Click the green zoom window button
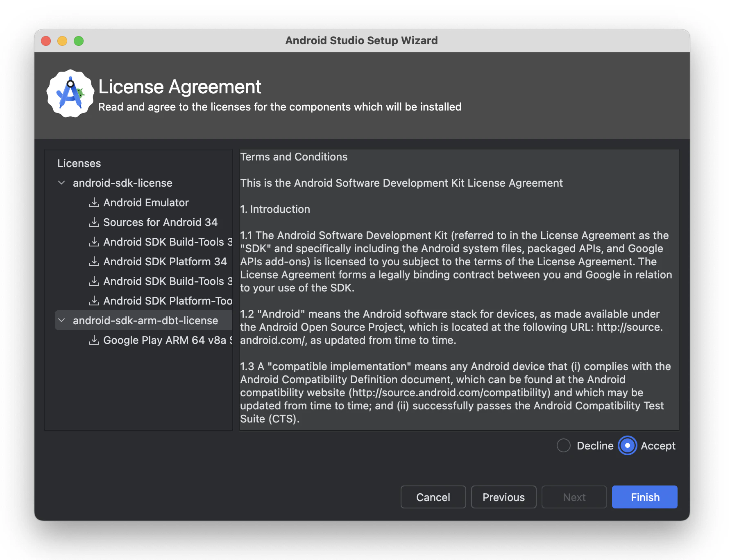Image resolution: width=730 pixels, height=560 pixels. pos(79,41)
